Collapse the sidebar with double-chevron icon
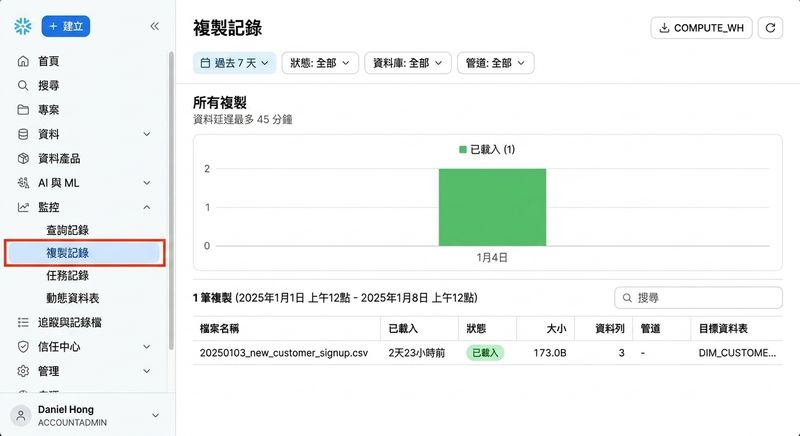Viewport: 800px width, 436px height. [x=155, y=27]
